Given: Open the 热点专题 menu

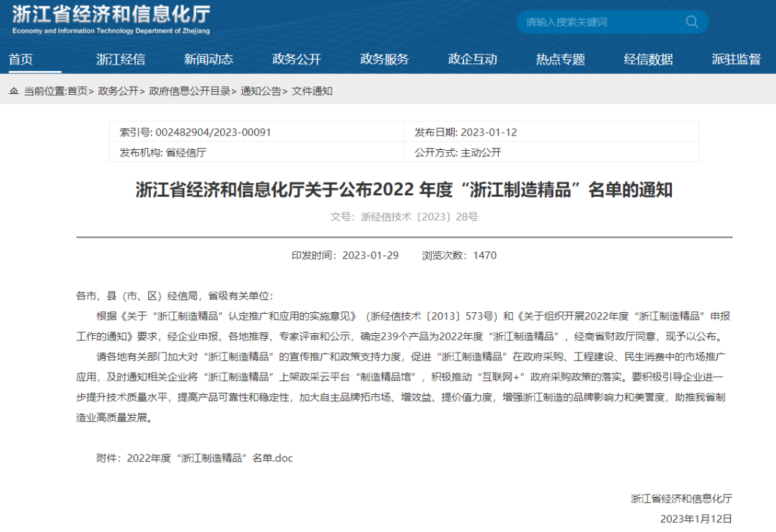Looking at the screenshot, I should (x=560, y=60).
